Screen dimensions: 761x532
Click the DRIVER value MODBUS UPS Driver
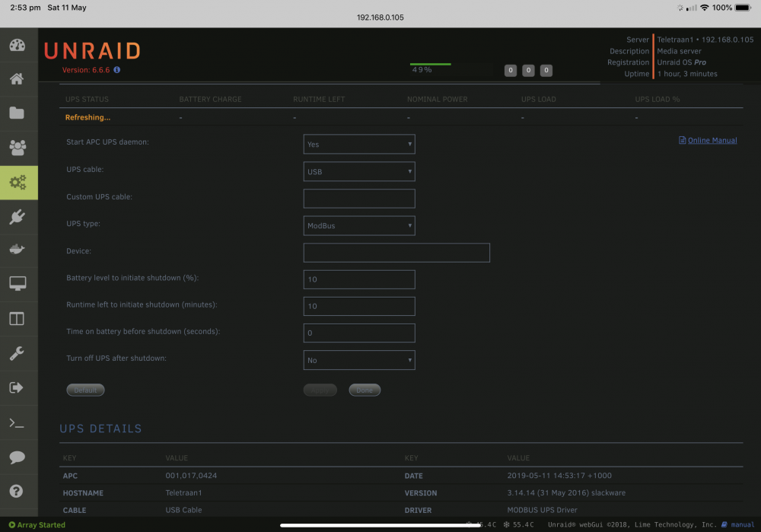pos(543,510)
